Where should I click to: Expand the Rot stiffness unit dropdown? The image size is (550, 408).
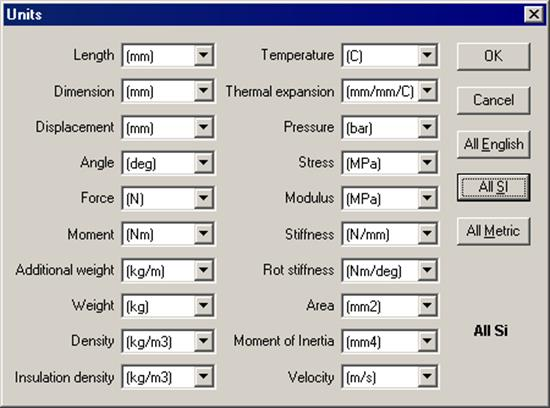tap(427, 270)
